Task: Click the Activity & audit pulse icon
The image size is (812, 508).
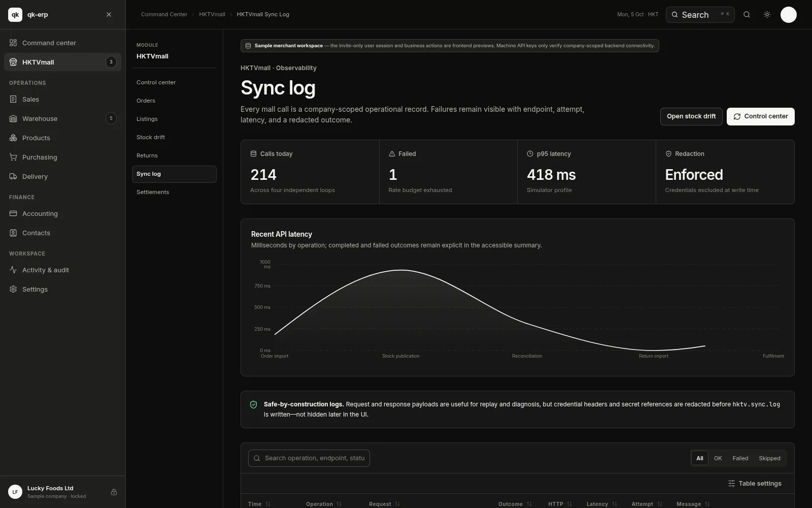Action: 13,270
